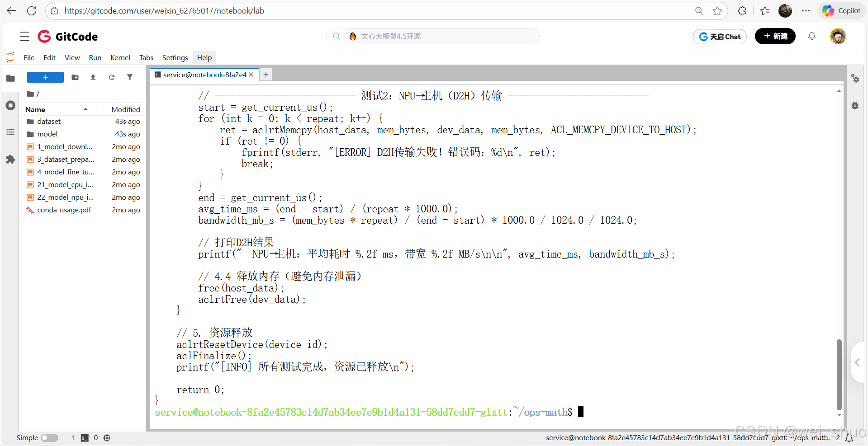The image size is (868, 446).
Task: Click the terminals count status icon
Action: pos(85,438)
